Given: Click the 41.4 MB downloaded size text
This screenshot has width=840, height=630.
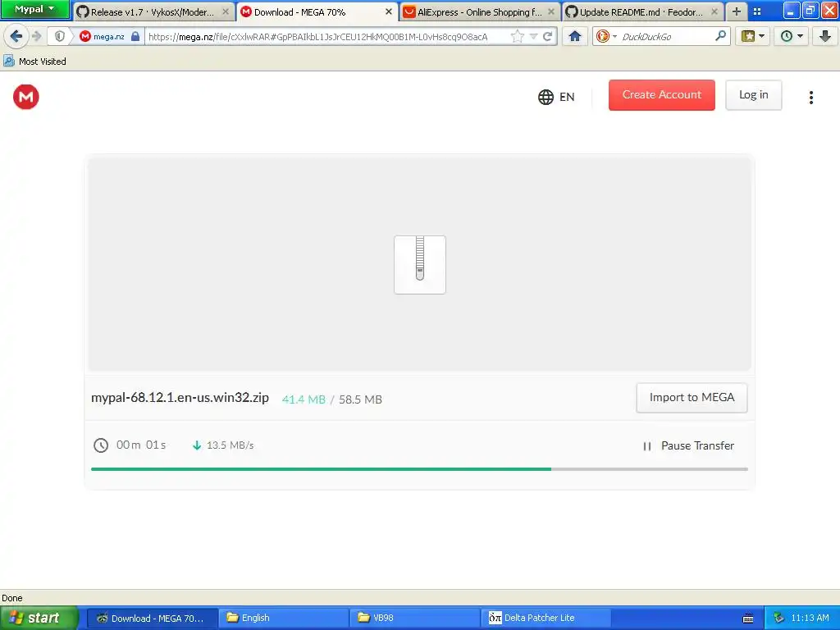Looking at the screenshot, I should click(x=304, y=399).
